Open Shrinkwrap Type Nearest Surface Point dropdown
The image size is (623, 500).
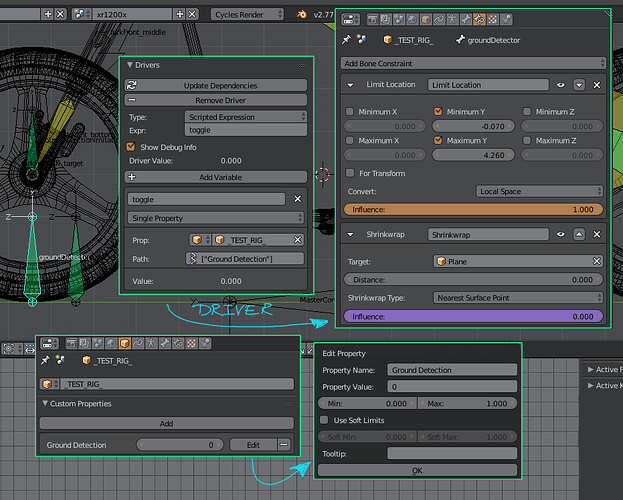point(518,297)
